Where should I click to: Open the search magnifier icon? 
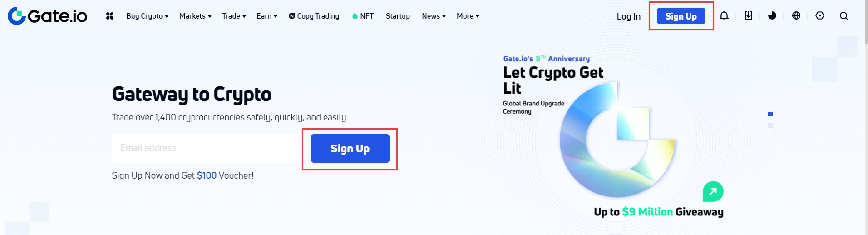tap(844, 16)
